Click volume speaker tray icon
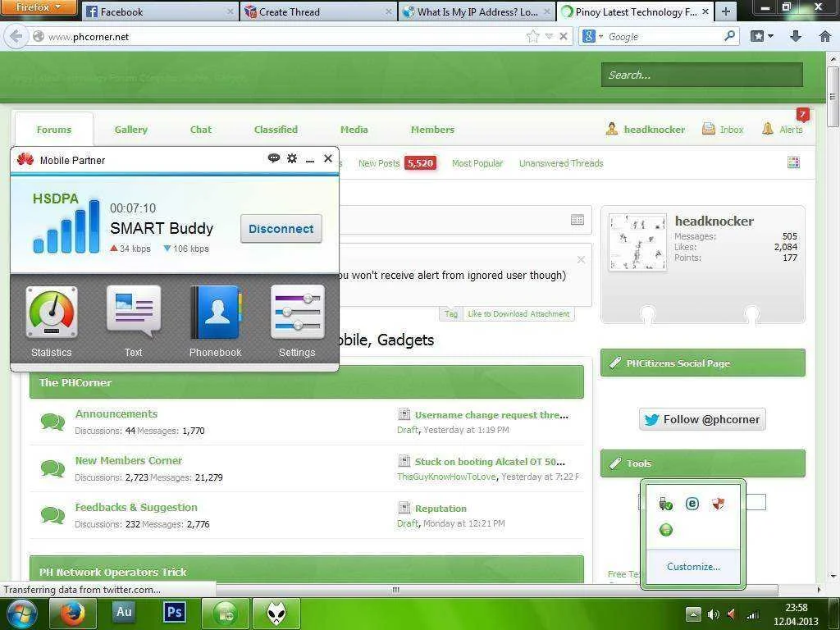The width and height of the screenshot is (840, 630). tap(713, 614)
